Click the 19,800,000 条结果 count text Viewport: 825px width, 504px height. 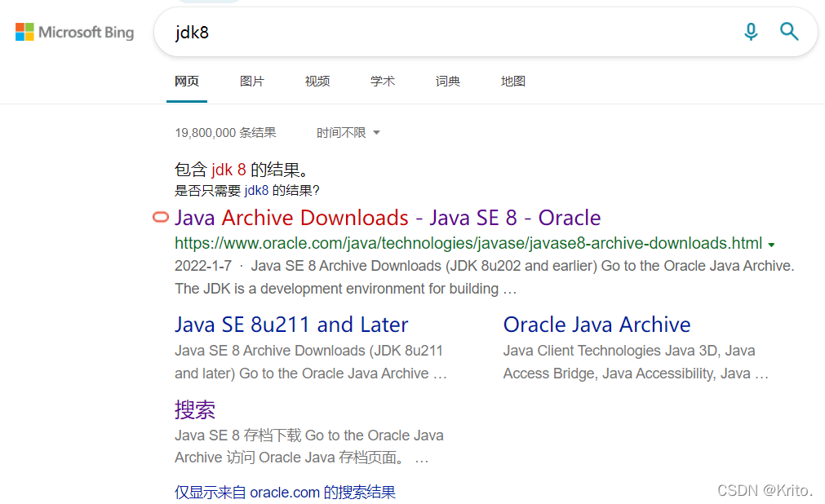[225, 133]
